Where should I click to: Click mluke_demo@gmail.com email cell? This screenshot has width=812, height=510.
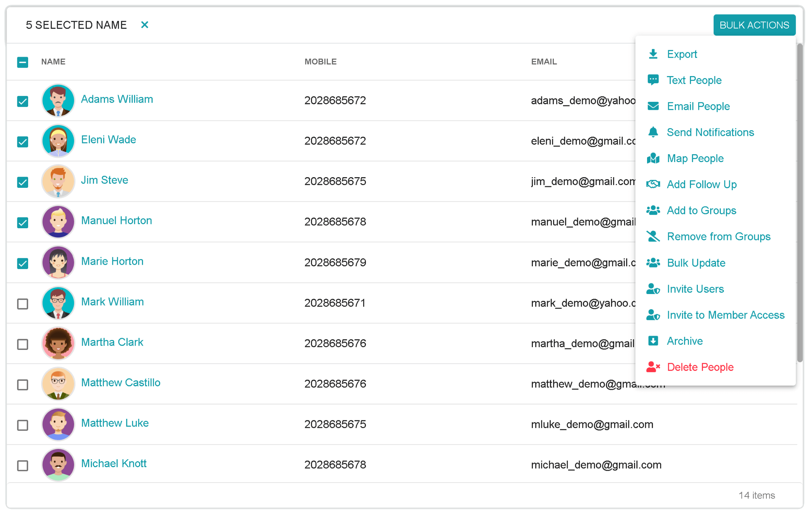592,424
